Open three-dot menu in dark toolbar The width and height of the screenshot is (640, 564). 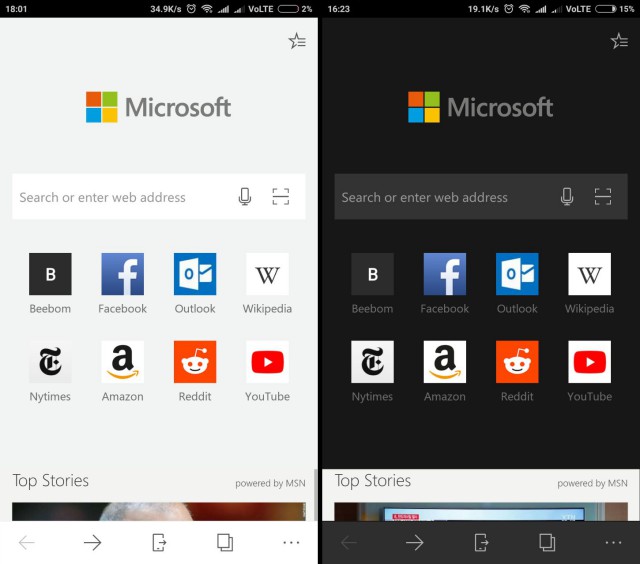tap(613, 542)
